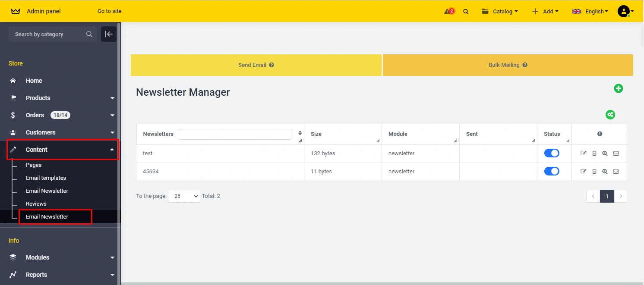The width and height of the screenshot is (644, 285).
Task: Open the rows-per-page dropdown showing 25
Action: [x=184, y=196]
